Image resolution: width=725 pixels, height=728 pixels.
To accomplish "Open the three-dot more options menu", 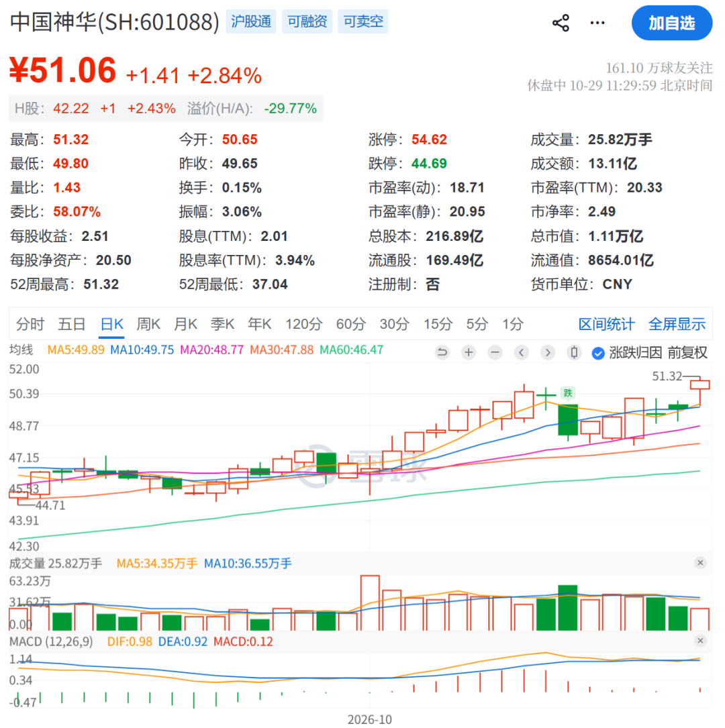I will click(597, 23).
